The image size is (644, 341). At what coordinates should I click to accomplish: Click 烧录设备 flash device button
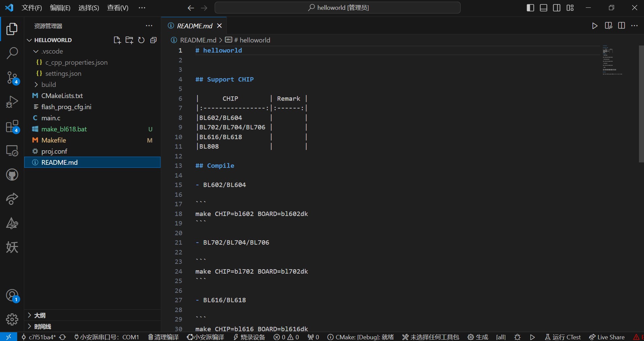(249, 337)
